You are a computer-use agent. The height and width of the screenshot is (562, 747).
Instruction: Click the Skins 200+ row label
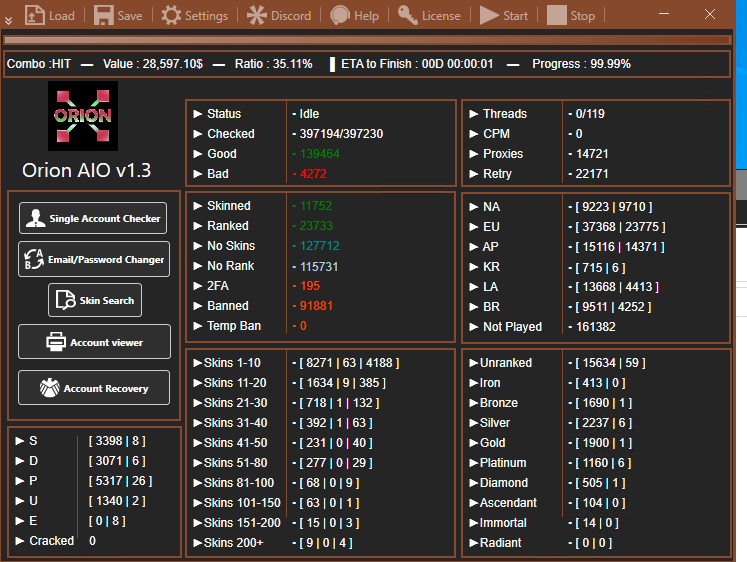233,543
